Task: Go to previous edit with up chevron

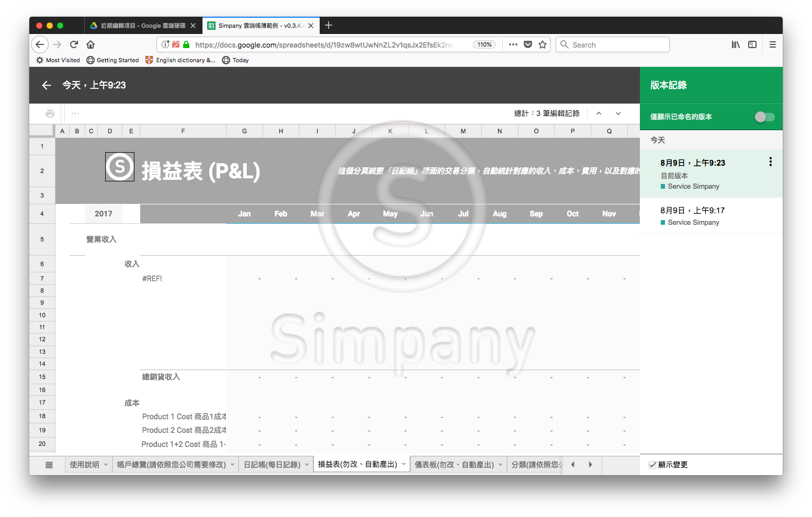Action: point(599,113)
